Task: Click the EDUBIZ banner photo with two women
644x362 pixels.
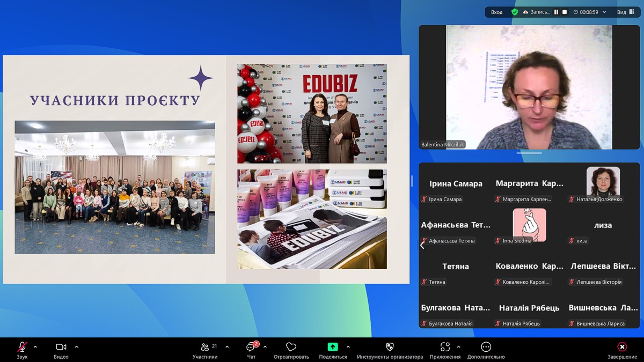Action: 312,114
